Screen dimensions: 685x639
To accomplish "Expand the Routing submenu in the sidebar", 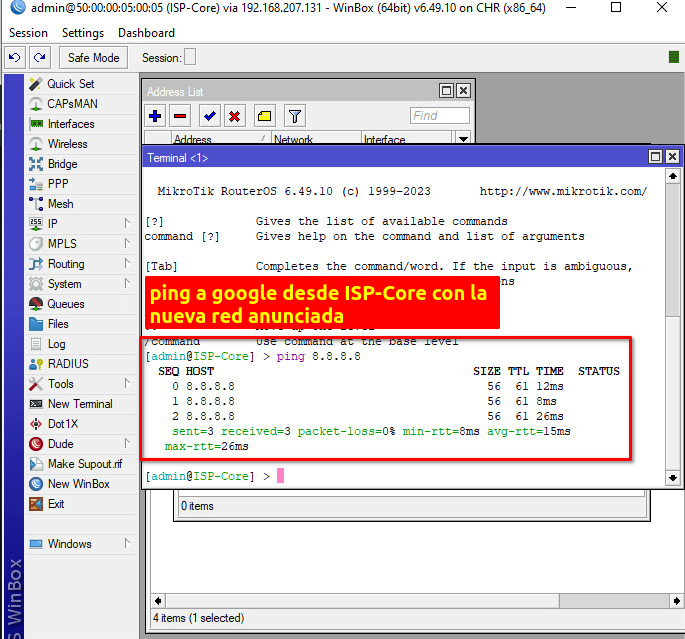I will click(127, 263).
